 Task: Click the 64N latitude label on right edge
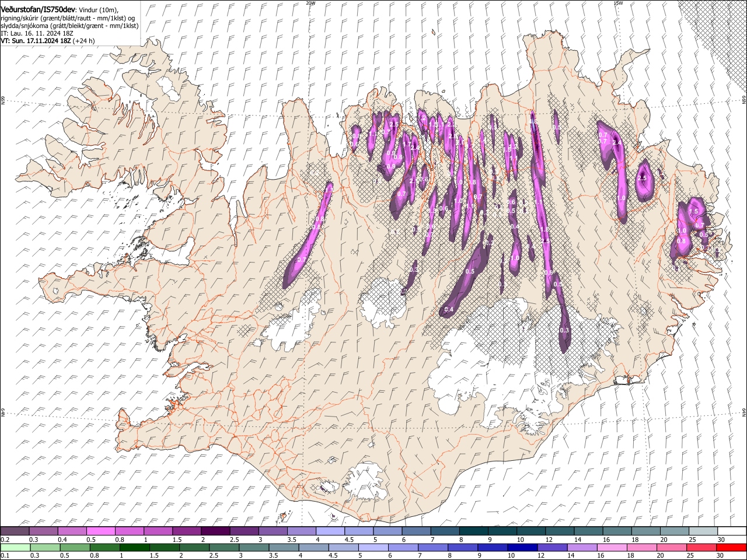[x=744, y=412]
